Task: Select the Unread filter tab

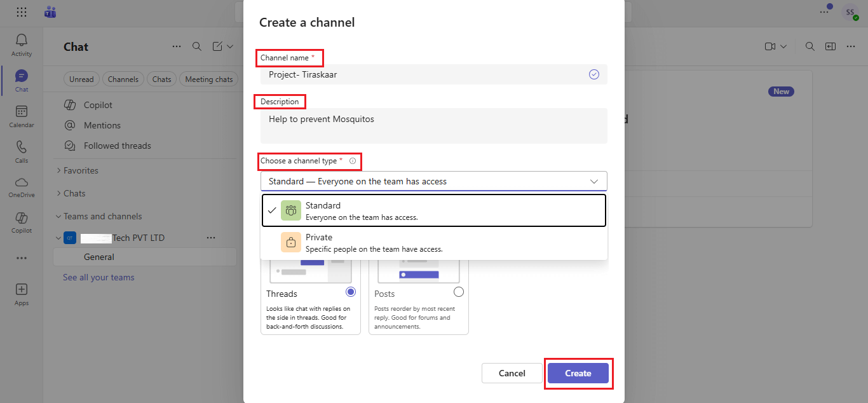Action: coord(81,79)
